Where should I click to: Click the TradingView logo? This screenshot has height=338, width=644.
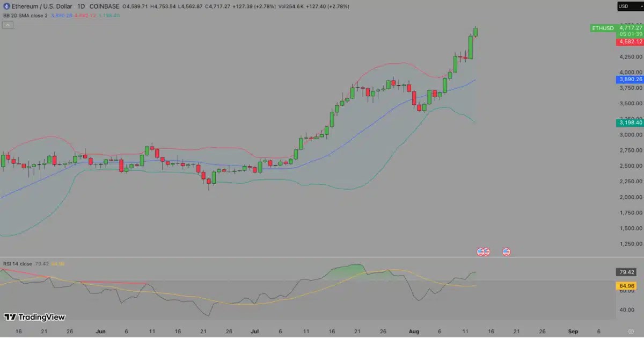click(x=34, y=317)
